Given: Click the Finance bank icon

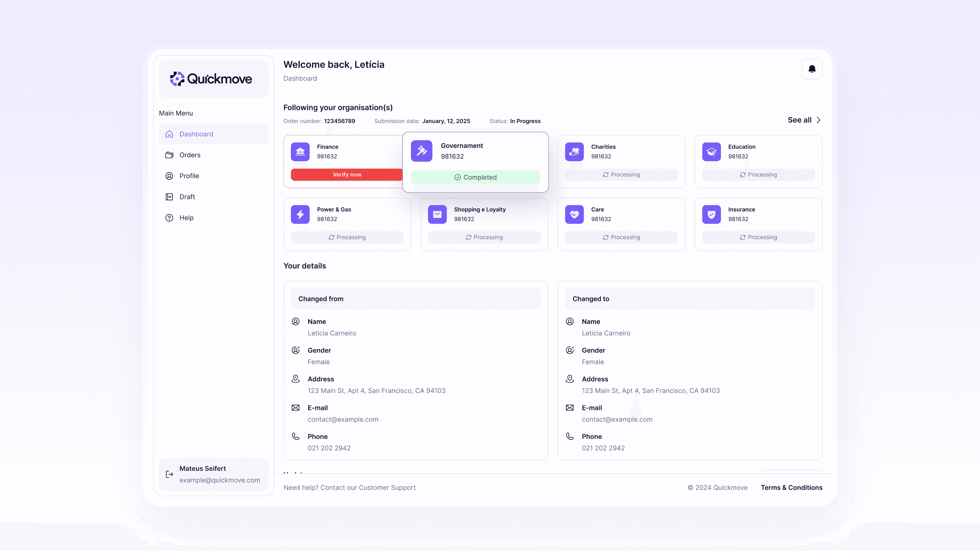Looking at the screenshot, I should point(300,152).
